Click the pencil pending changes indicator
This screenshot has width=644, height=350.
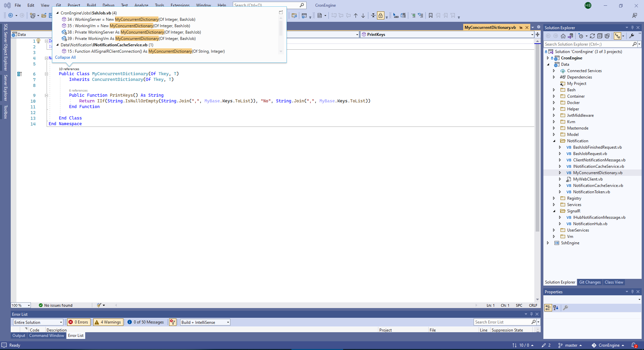[546, 345]
